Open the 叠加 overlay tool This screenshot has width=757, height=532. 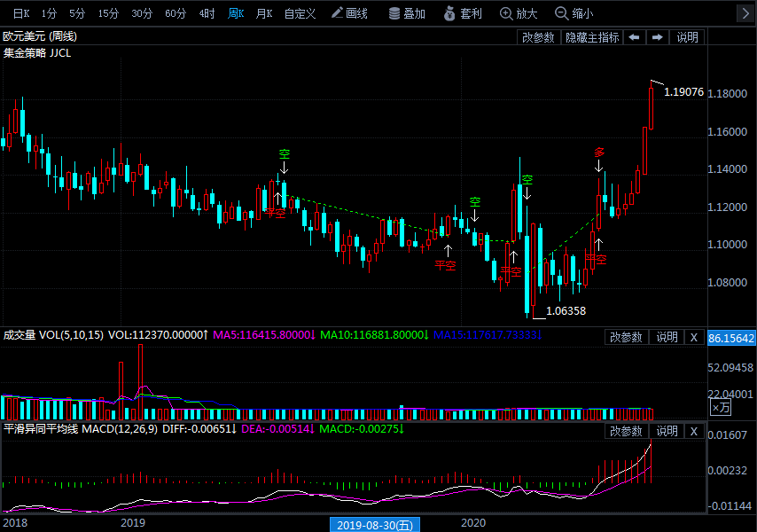pyautogui.click(x=407, y=13)
